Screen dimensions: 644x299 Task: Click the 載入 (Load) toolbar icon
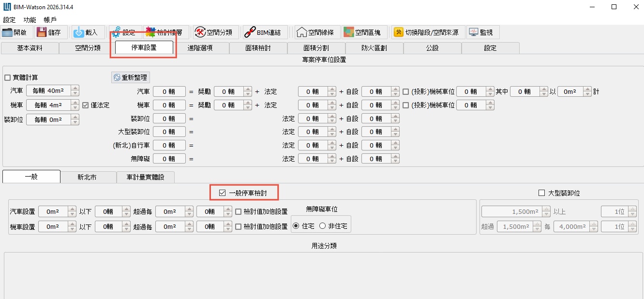click(79, 32)
